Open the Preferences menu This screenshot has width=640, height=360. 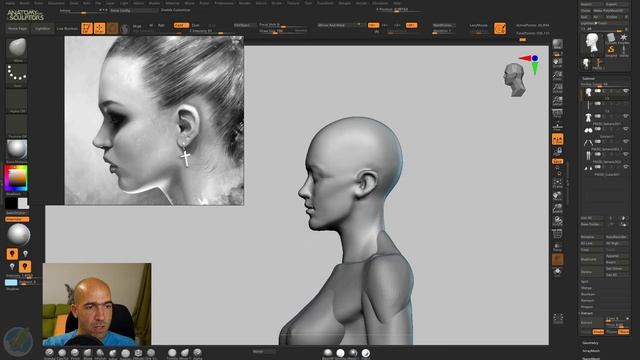tap(224, 3)
